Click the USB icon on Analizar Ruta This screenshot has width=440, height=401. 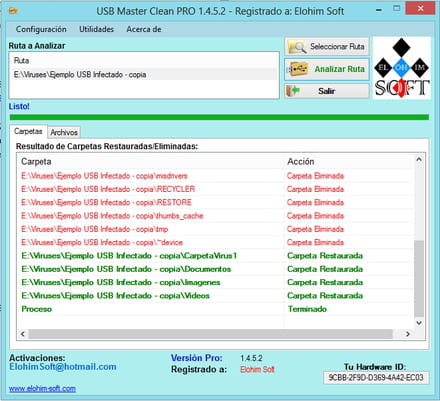[x=297, y=69]
